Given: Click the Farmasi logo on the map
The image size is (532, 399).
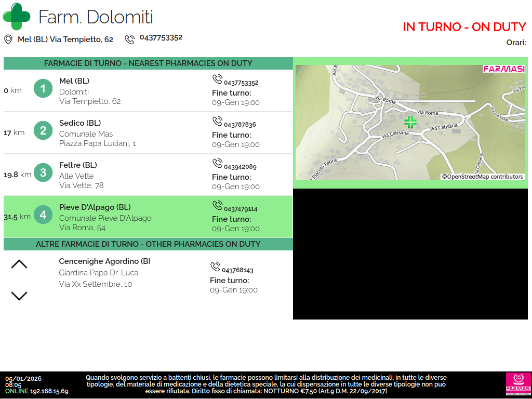Looking at the screenshot, I should pyautogui.click(x=503, y=69).
